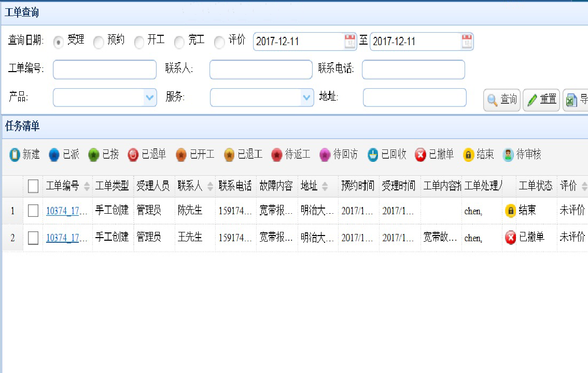
Task: Open the end date calendar picker
Action: (x=467, y=42)
